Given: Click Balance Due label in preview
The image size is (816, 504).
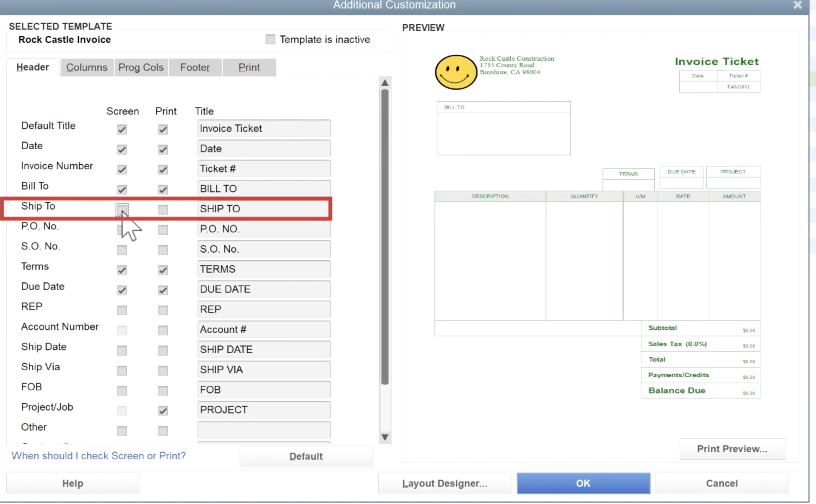Looking at the screenshot, I should [x=677, y=390].
